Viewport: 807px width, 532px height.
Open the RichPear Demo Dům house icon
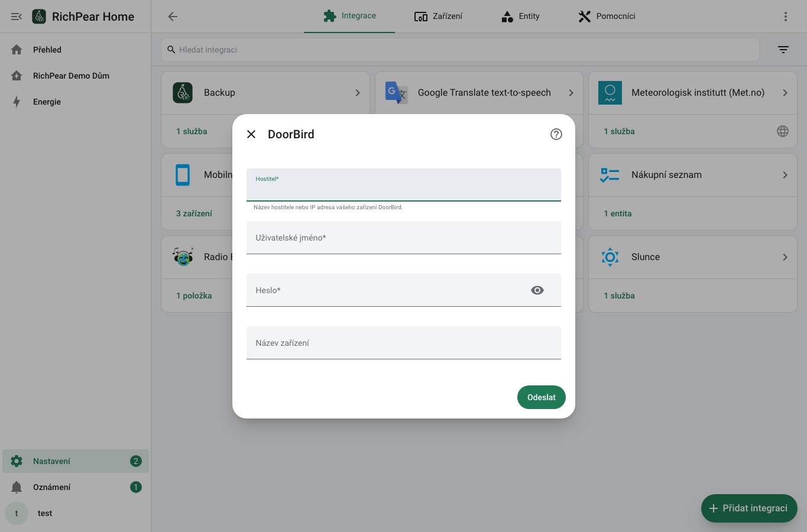(17, 76)
